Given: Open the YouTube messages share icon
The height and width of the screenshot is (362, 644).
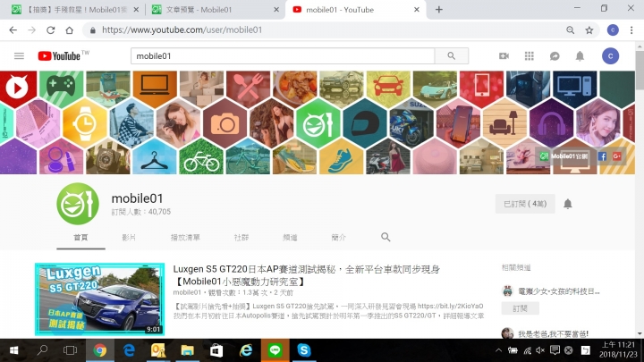Looking at the screenshot, I should [555, 56].
